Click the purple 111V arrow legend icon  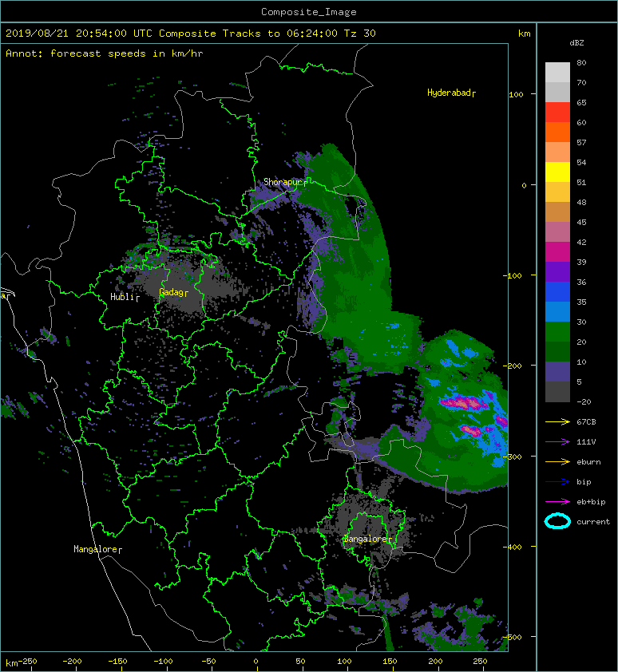tap(557, 442)
